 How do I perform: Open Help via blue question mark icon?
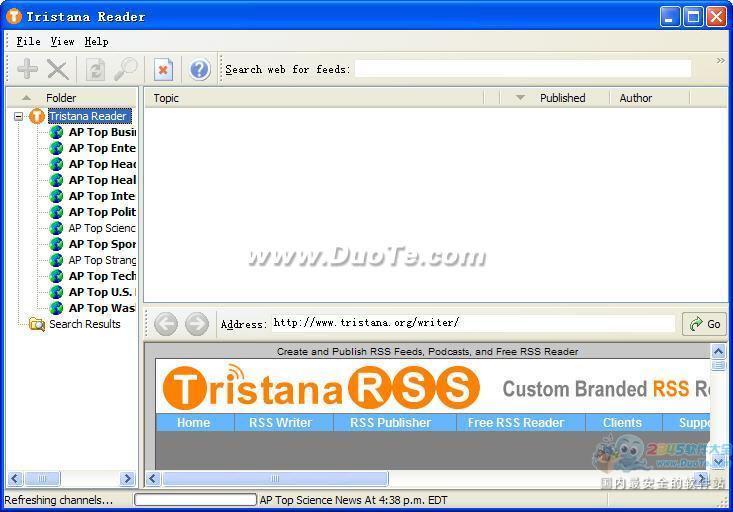point(200,70)
